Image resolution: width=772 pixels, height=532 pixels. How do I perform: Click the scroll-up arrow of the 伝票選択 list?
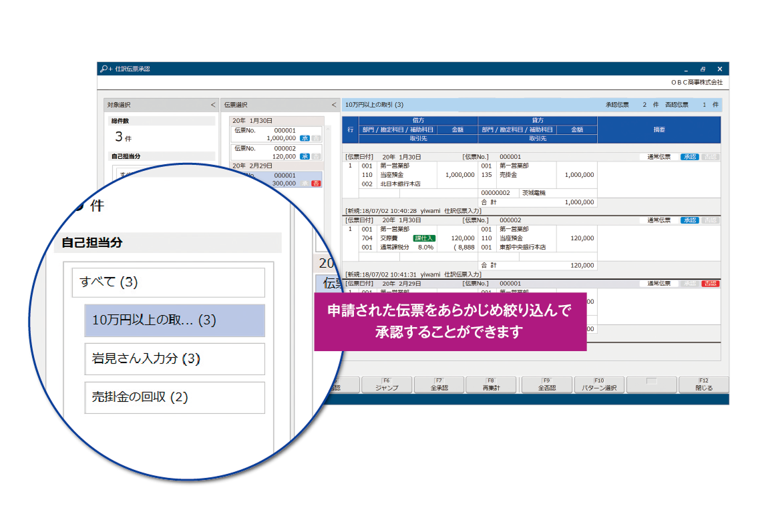(x=328, y=129)
